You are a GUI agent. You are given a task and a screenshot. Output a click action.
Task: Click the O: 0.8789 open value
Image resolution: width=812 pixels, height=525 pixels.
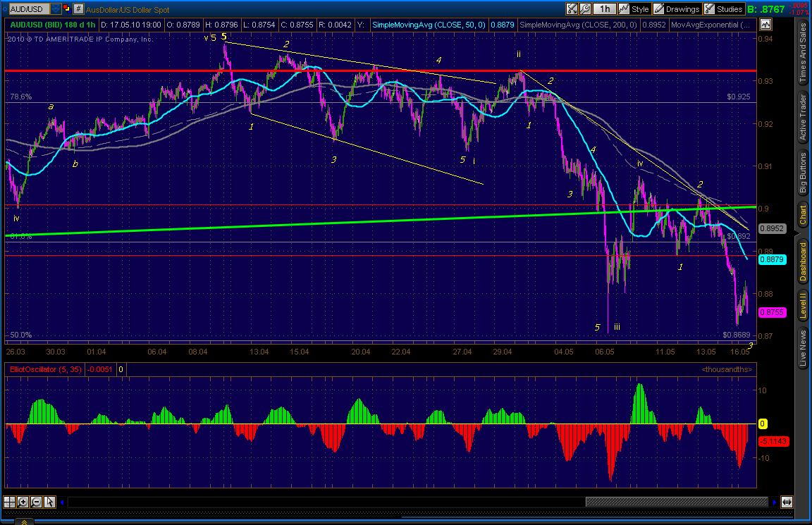[x=183, y=25]
